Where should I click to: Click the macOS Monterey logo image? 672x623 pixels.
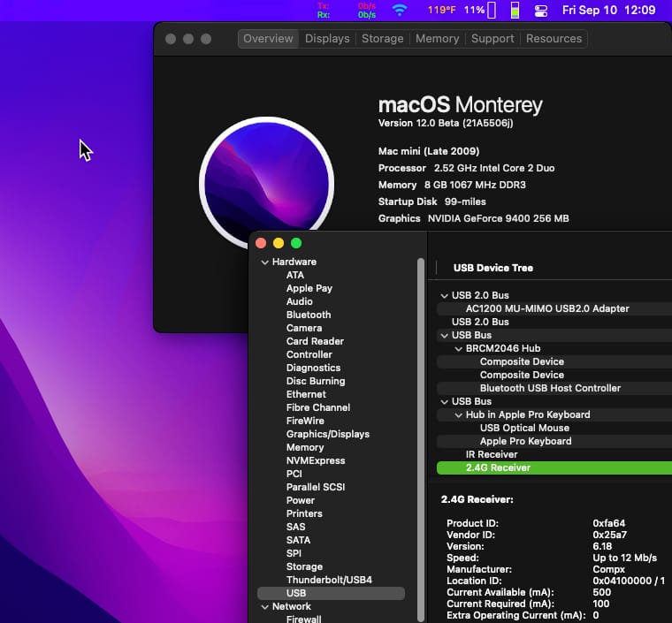pyautogui.click(x=266, y=185)
